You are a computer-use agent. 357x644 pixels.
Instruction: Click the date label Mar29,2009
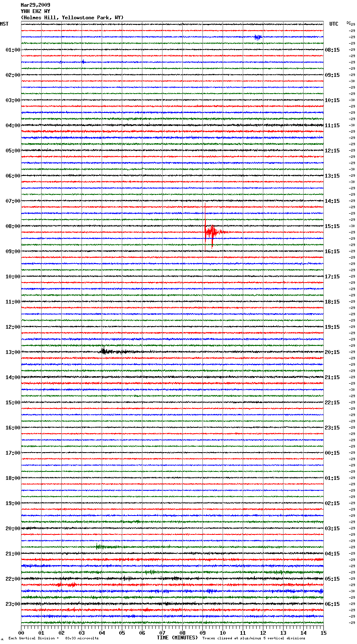[35, 5]
